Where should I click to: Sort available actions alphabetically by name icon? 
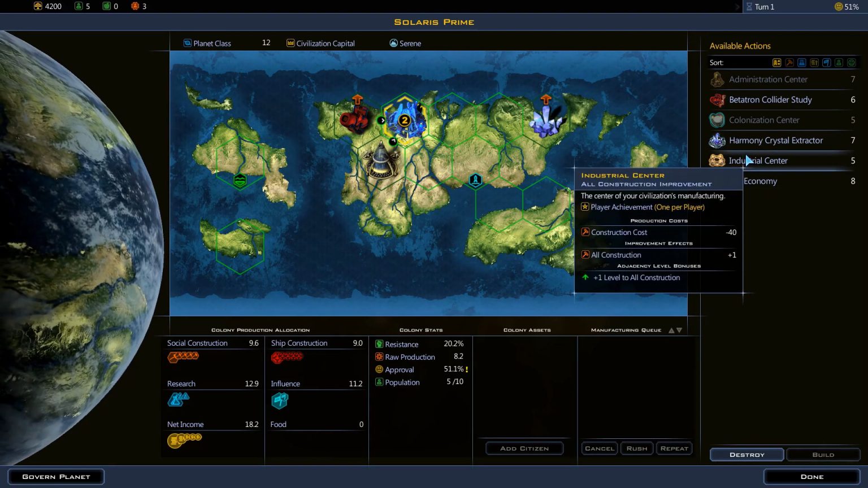click(x=777, y=63)
